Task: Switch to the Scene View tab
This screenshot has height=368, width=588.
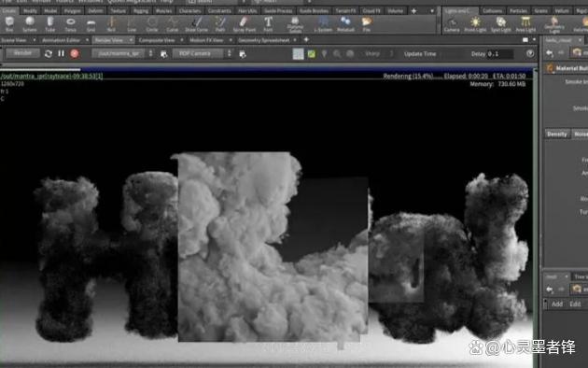Action: click(14, 40)
